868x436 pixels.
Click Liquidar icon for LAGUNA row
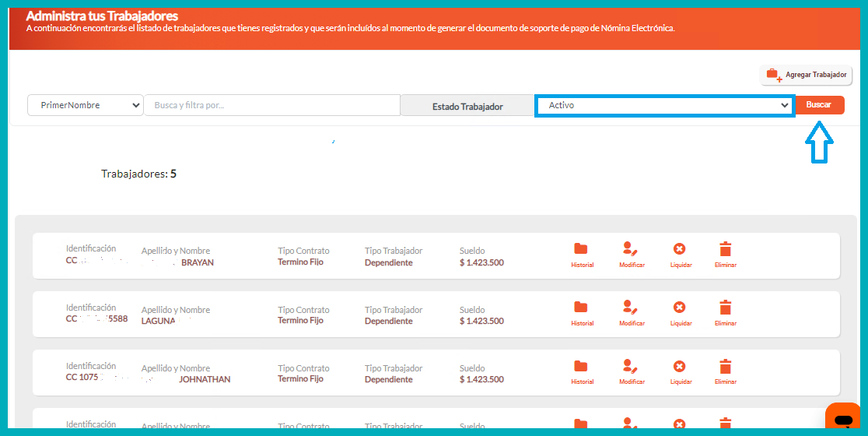click(680, 308)
